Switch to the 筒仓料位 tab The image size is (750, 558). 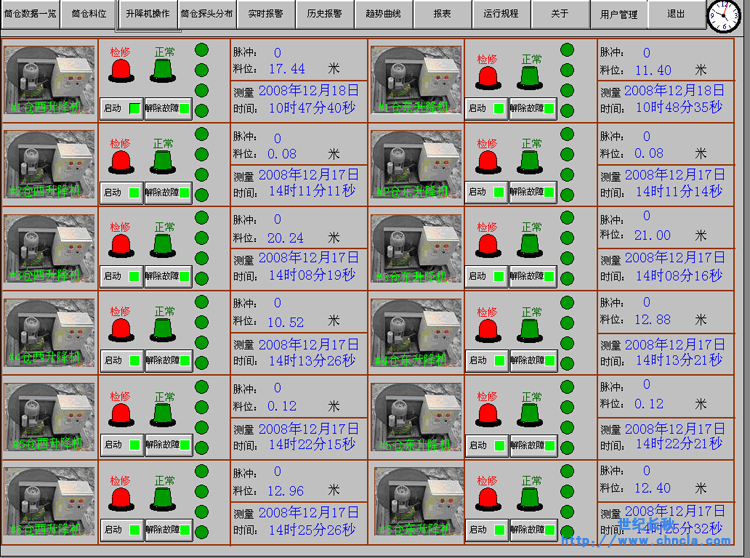[88, 14]
